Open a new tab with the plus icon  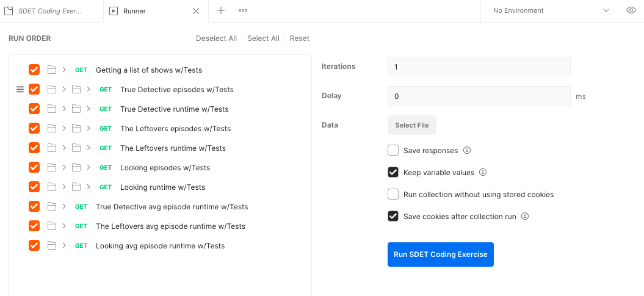221,10
